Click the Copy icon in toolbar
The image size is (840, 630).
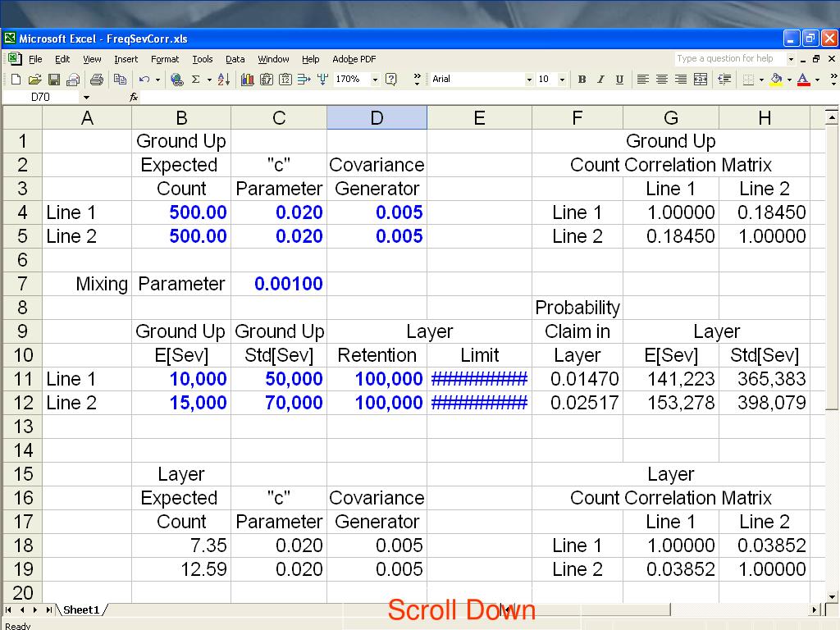(x=120, y=80)
